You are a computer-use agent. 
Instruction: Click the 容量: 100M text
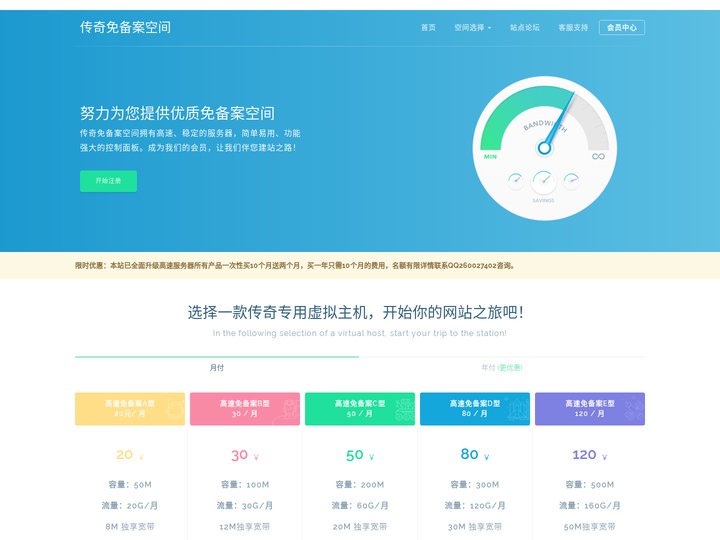pyautogui.click(x=245, y=484)
